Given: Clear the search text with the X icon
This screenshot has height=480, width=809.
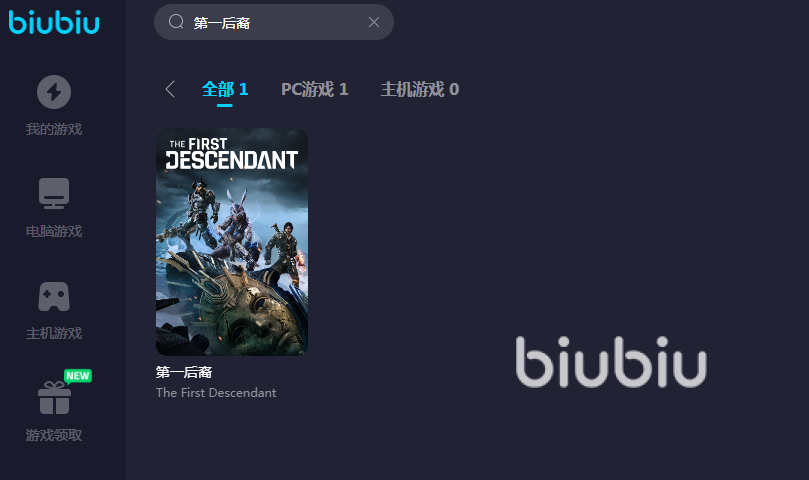Looking at the screenshot, I should (374, 22).
